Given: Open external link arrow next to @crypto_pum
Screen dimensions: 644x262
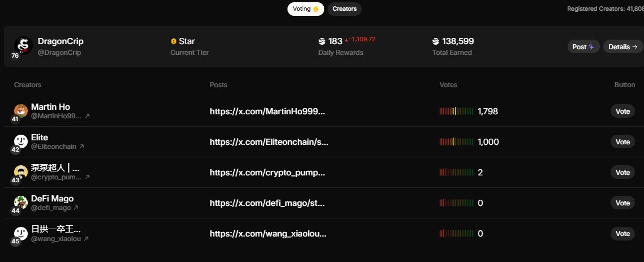Looking at the screenshot, I should click(87, 178).
